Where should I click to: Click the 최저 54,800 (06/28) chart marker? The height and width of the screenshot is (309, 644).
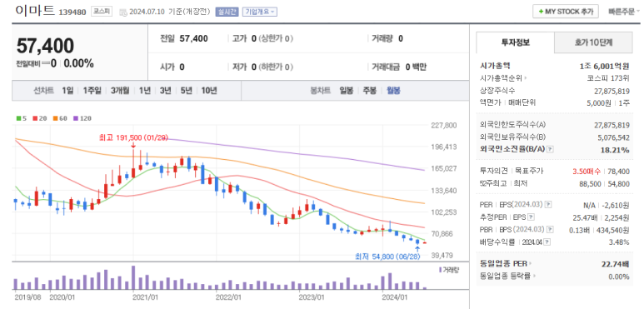387,257
